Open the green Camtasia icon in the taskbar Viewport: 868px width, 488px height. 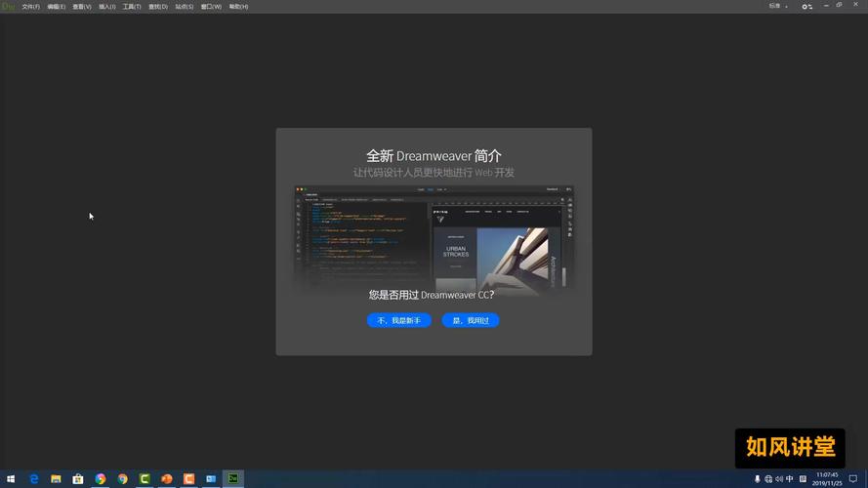[145, 478]
